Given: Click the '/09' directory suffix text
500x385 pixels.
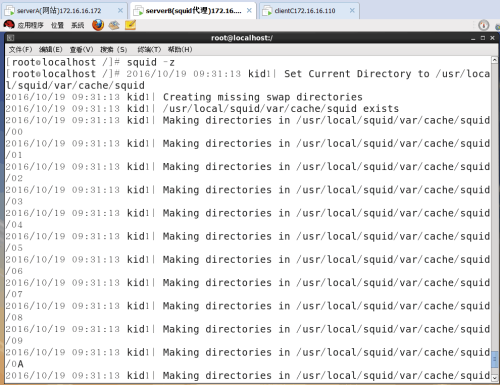Looking at the screenshot, I should [x=14, y=341].
